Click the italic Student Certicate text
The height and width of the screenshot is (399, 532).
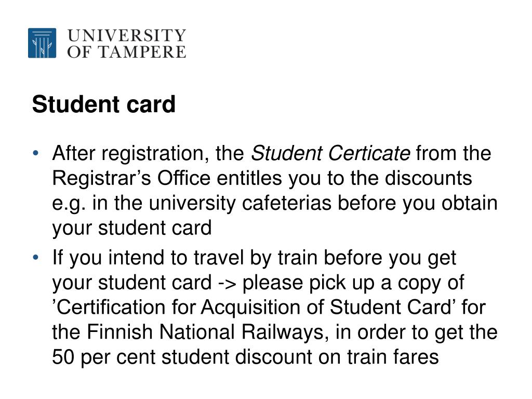pyautogui.click(x=330, y=153)
